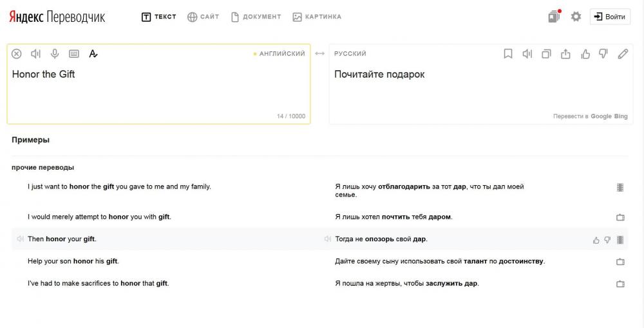
Task: Listen to the source text pronunciation
Action: [x=36, y=54]
